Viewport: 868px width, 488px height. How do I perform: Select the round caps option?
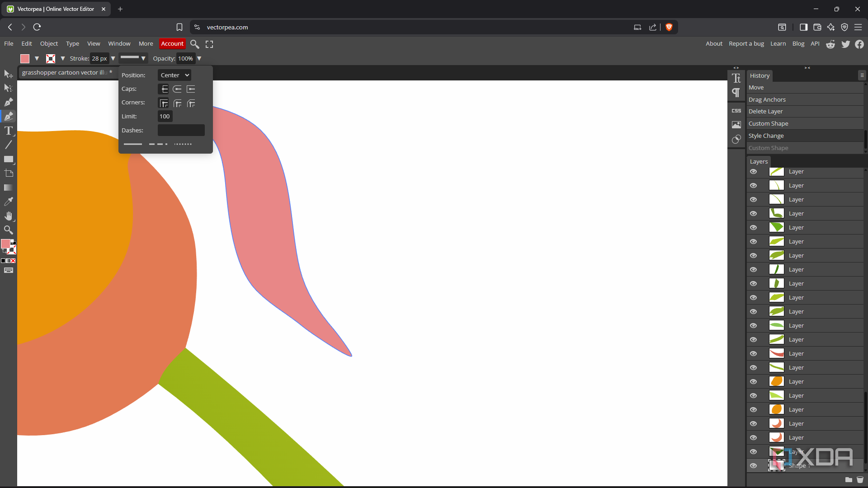point(177,89)
